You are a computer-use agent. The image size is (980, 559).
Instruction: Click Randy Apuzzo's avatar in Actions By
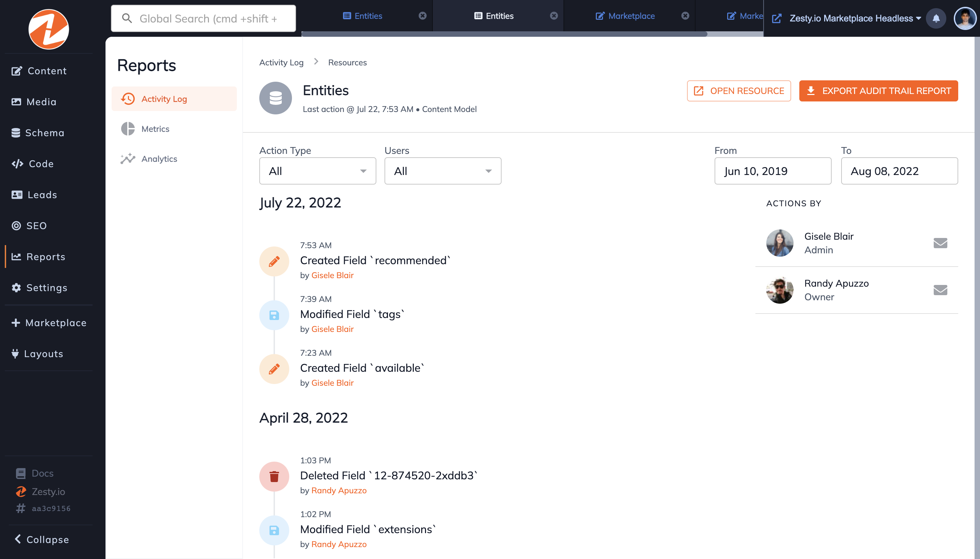[x=780, y=290]
